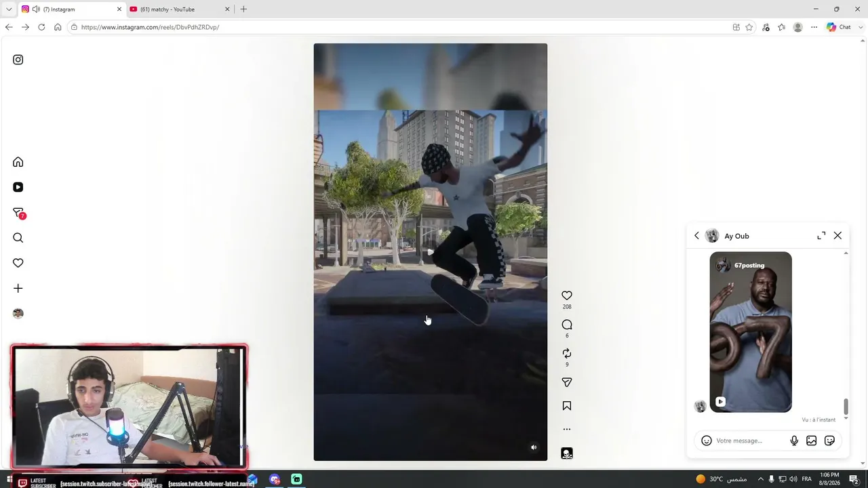Open Instagram home via the logo icon
Viewport: 868px width, 488px height.
18,60
